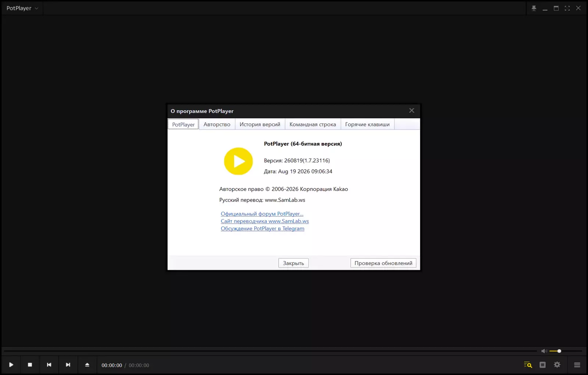Switch PotPlayer to fullscreen mode

567,8
